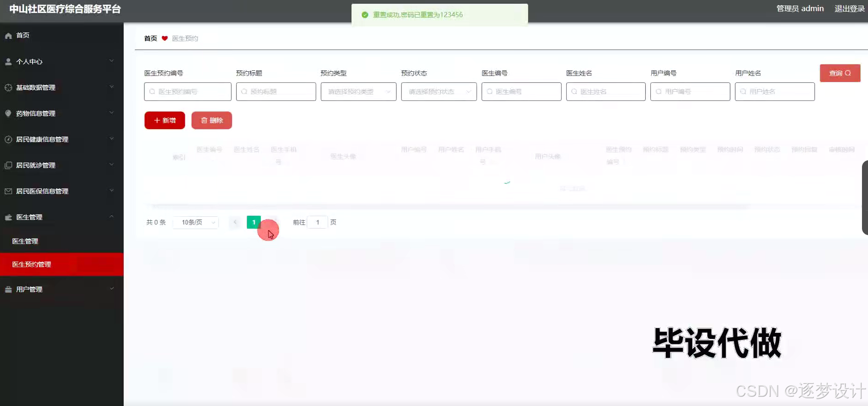Click the 居民健康信息管理 sidebar icon
868x406 pixels.
pyautogui.click(x=8, y=139)
